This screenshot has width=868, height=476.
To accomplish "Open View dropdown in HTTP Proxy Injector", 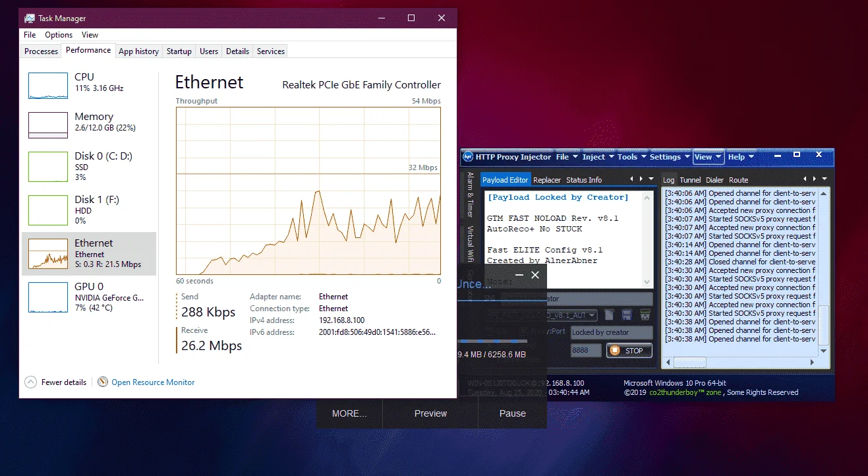I will tap(709, 157).
